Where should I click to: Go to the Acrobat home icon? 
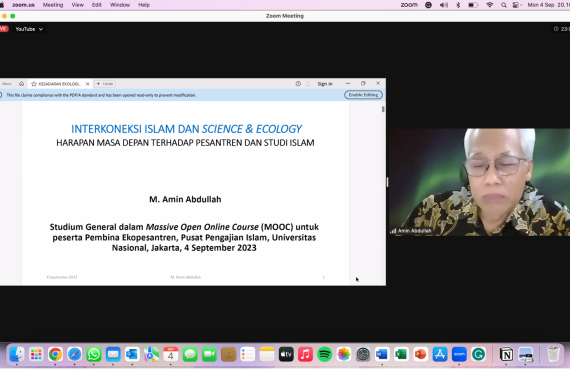coord(21,84)
